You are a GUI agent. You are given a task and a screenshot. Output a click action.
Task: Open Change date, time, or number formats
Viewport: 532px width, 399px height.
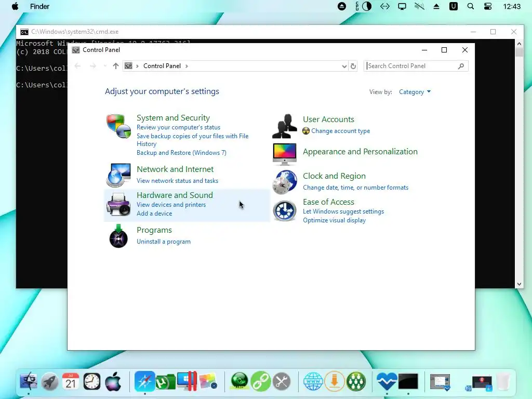[x=355, y=188]
